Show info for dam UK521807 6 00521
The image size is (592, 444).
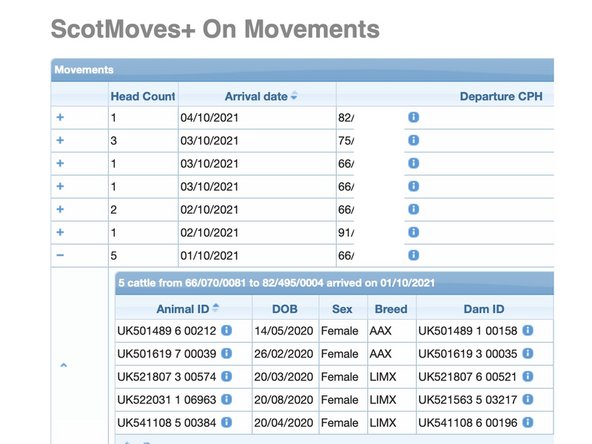tap(527, 376)
